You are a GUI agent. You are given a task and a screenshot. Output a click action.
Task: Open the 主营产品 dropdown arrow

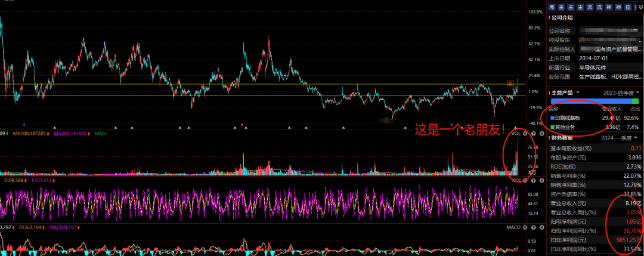(577, 92)
